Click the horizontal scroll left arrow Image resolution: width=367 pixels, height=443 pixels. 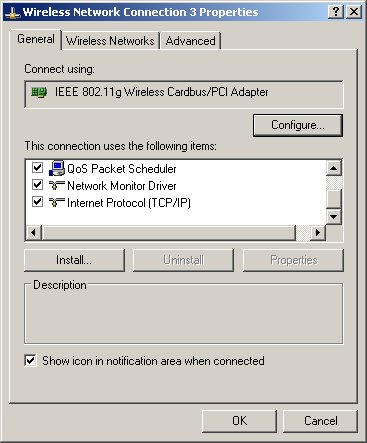point(34,232)
